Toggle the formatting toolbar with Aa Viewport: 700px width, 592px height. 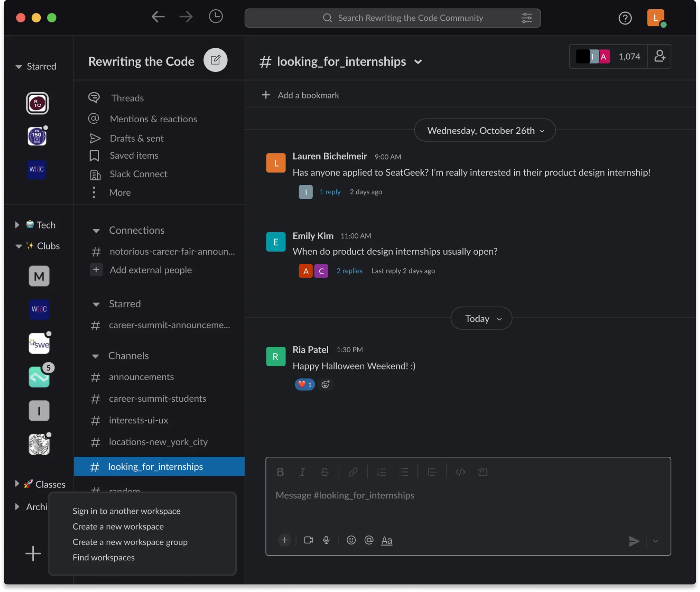pyautogui.click(x=387, y=540)
